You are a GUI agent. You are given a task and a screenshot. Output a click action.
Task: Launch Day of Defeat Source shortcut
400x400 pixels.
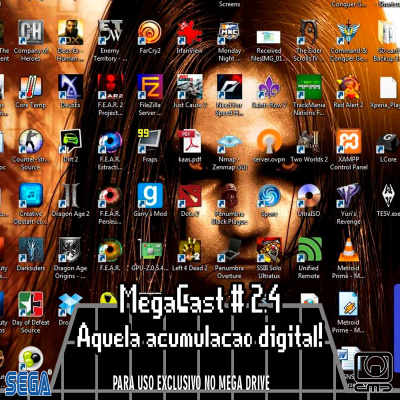tap(31, 304)
